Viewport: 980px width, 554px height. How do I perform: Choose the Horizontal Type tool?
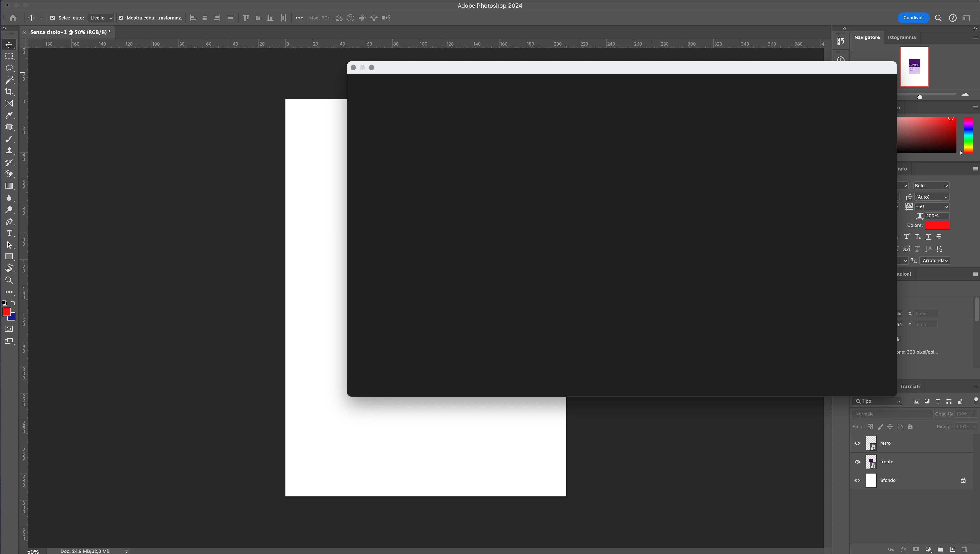(9, 233)
